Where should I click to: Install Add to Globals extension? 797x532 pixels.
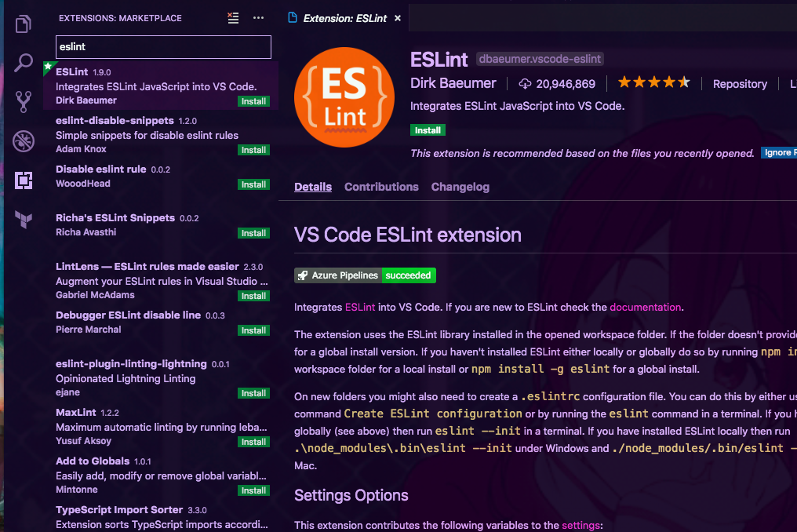coord(253,490)
